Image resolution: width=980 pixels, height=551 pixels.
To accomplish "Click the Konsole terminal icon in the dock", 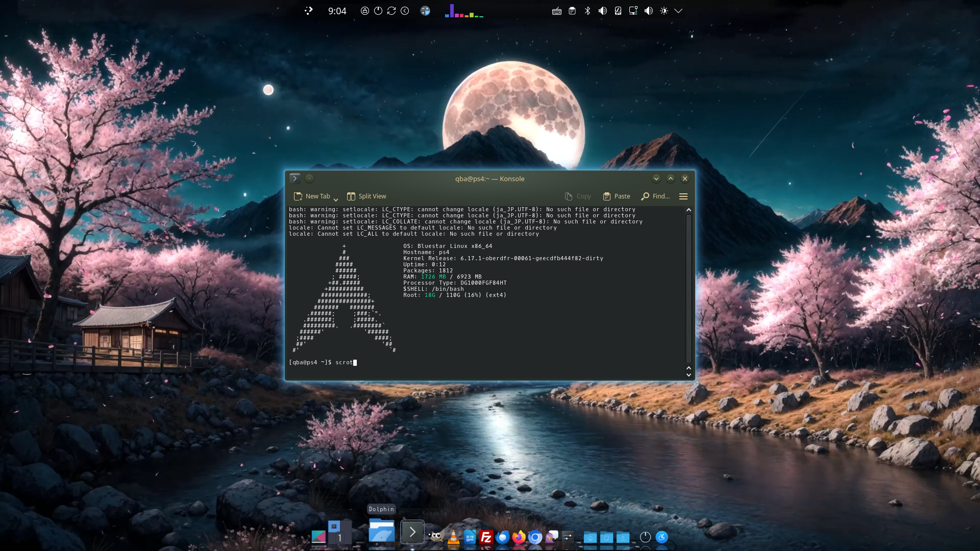I will pos(412,532).
